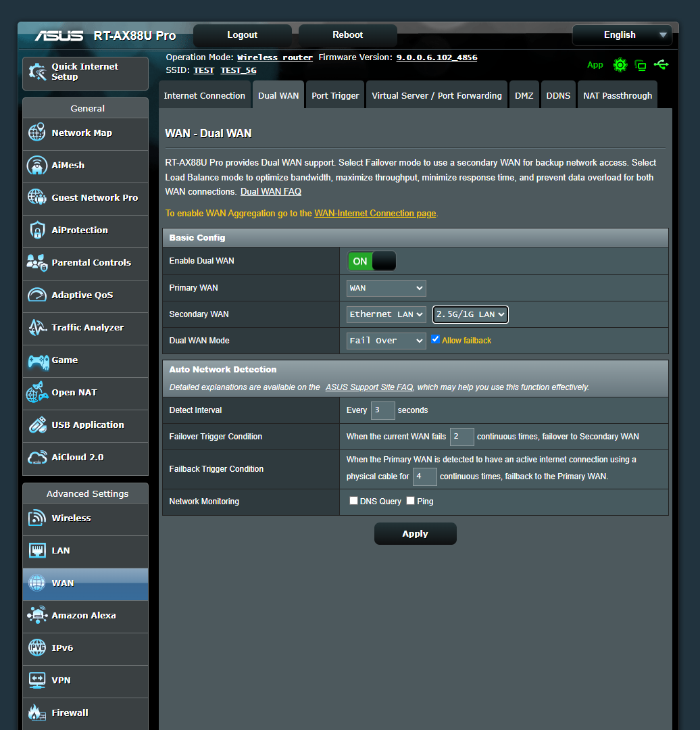700x730 pixels.
Task: Turn off Enable Dual WAN switch
Action: click(372, 261)
